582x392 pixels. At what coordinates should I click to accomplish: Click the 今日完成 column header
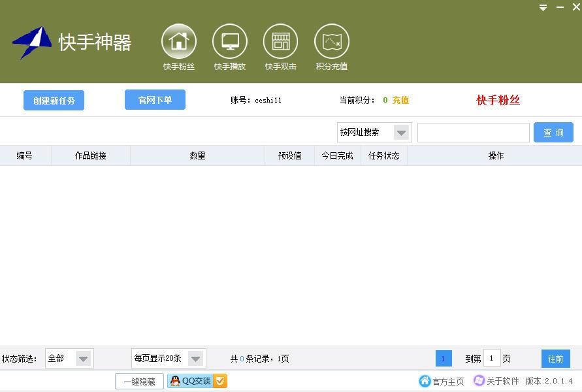(338, 155)
